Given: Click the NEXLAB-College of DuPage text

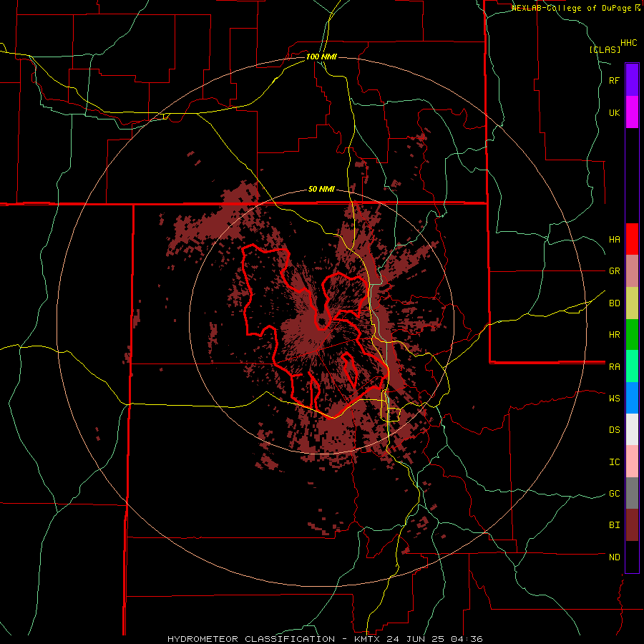Looking at the screenshot, I should 572,8.
